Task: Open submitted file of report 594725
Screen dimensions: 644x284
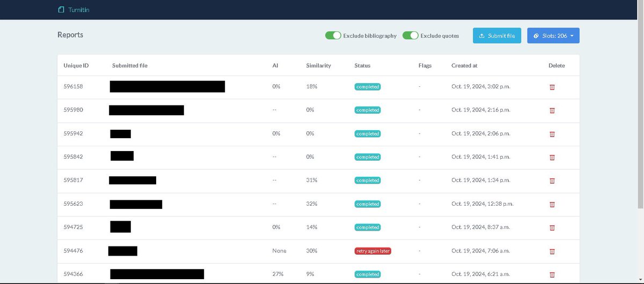Action: pyautogui.click(x=121, y=227)
